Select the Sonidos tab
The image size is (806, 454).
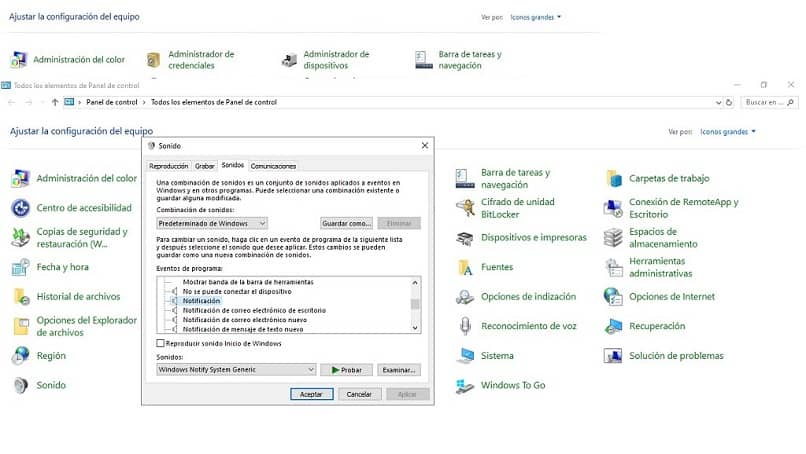[233, 165]
